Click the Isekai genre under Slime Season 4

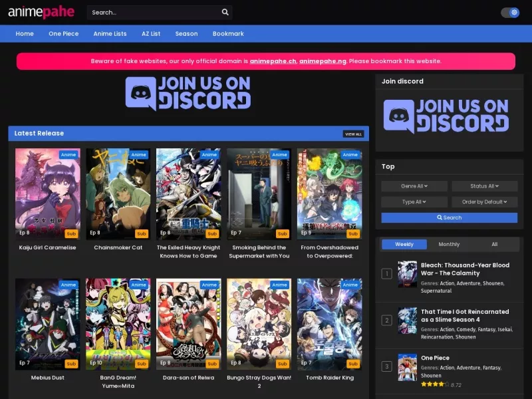coord(505,329)
